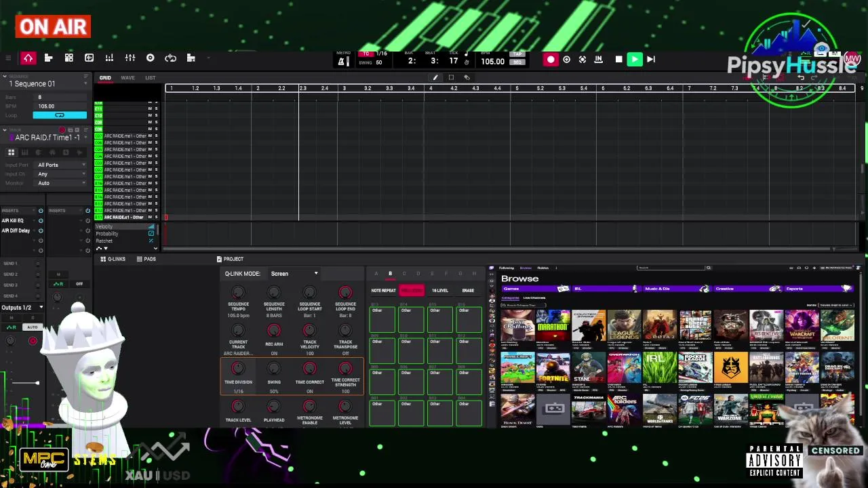Open the PADS tab
Image resolution: width=868 pixels, height=488 pixels.
[x=146, y=259]
